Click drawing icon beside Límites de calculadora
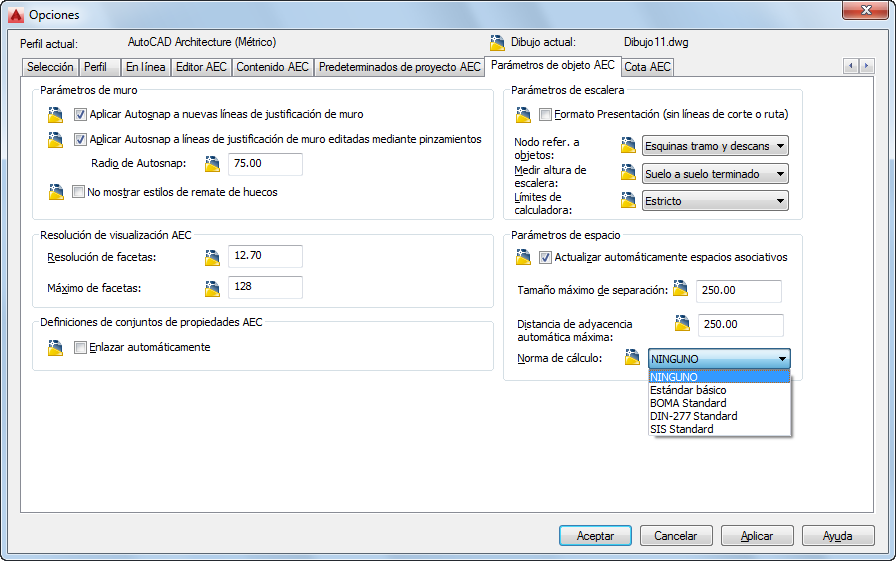Screen dimensions: 896x561 (628, 200)
